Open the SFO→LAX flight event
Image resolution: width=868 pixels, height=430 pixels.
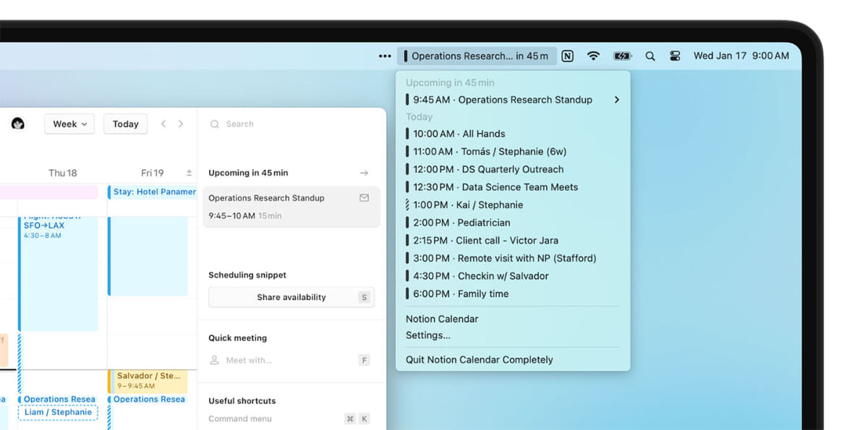tap(59, 273)
